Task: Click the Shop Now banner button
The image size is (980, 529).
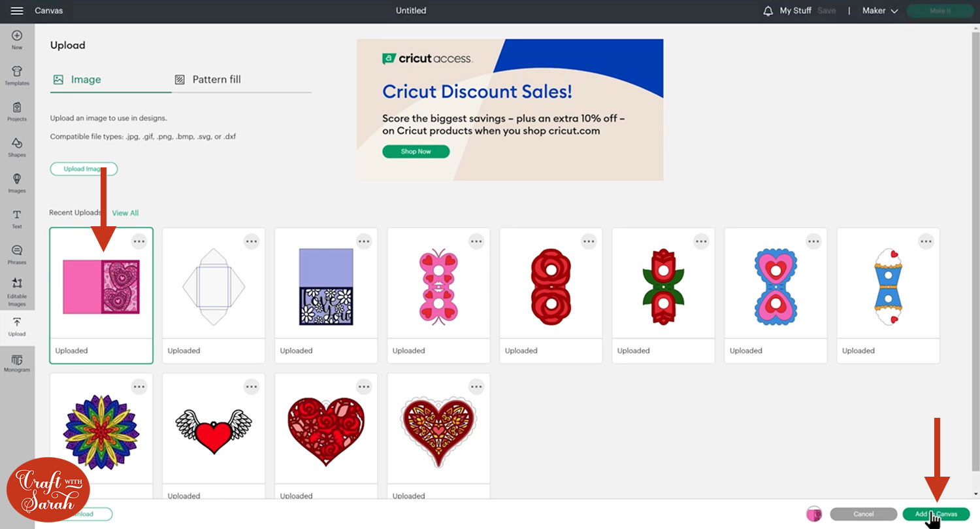Action: click(416, 152)
